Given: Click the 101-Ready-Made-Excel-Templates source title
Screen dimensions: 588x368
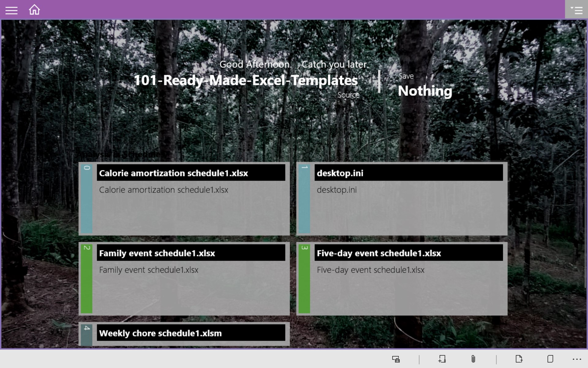Looking at the screenshot, I should 246,80.
